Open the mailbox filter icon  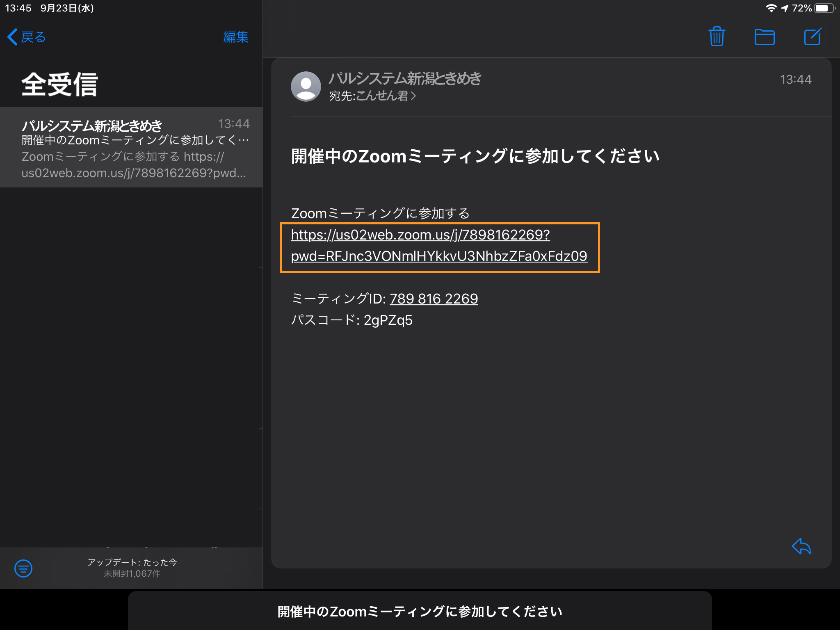click(x=23, y=568)
